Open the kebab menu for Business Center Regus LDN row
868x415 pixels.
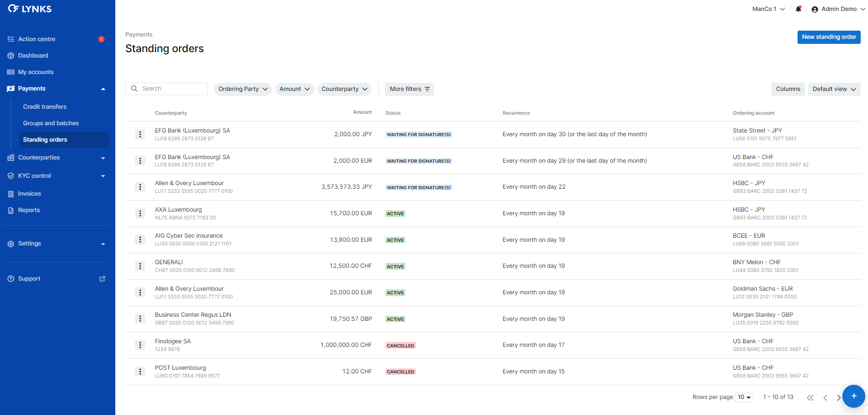click(140, 319)
